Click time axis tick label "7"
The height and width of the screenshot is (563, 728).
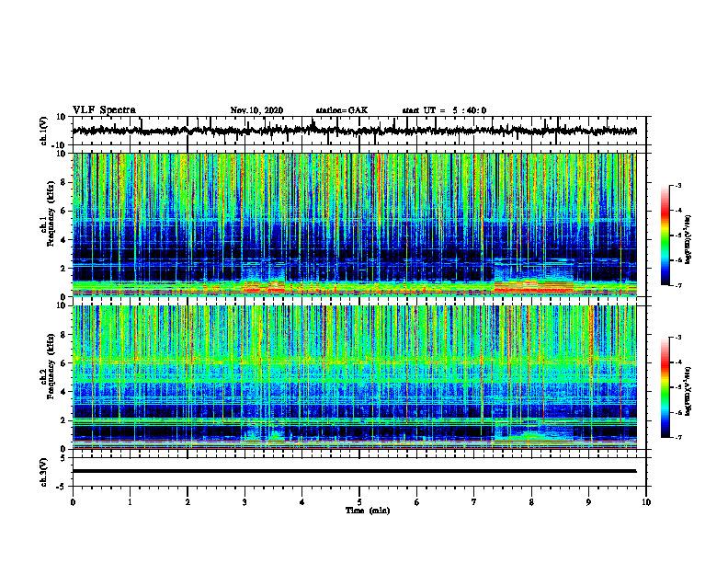(x=474, y=502)
